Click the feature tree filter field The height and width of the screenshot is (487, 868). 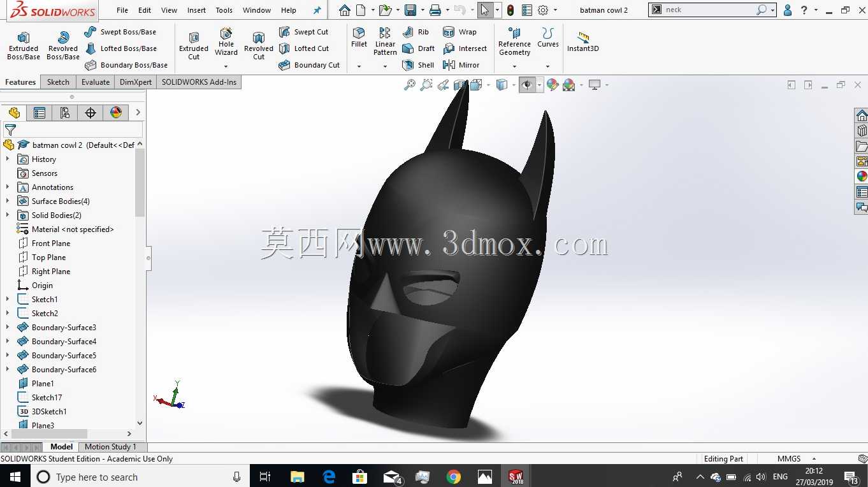coord(73,129)
